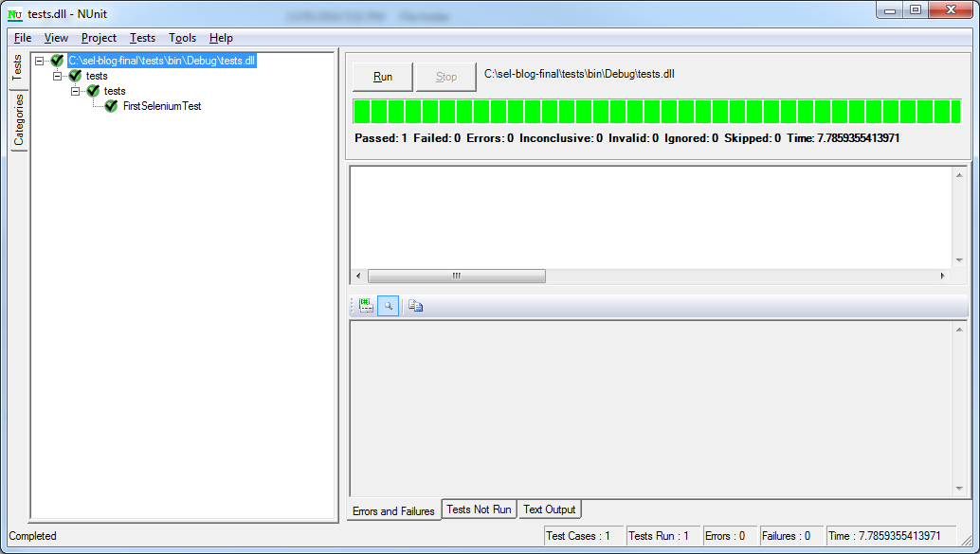980x554 pixels.
Task: Click the 'Passed: 1' result text
Action: 381,138
